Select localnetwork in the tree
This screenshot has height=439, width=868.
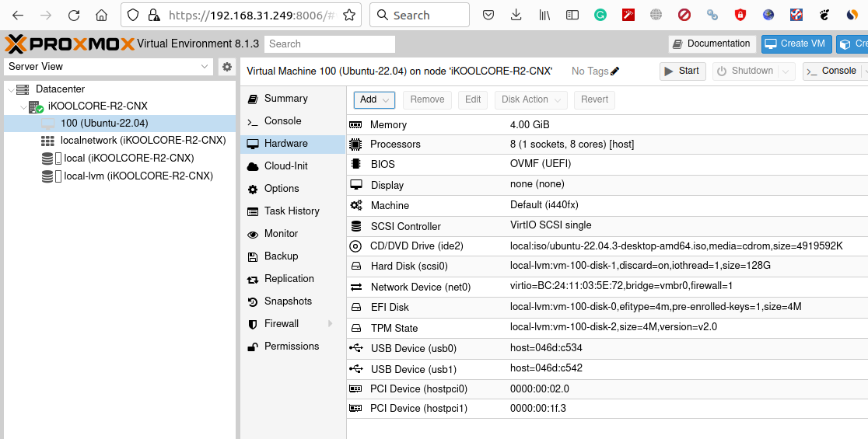point(120,141)
